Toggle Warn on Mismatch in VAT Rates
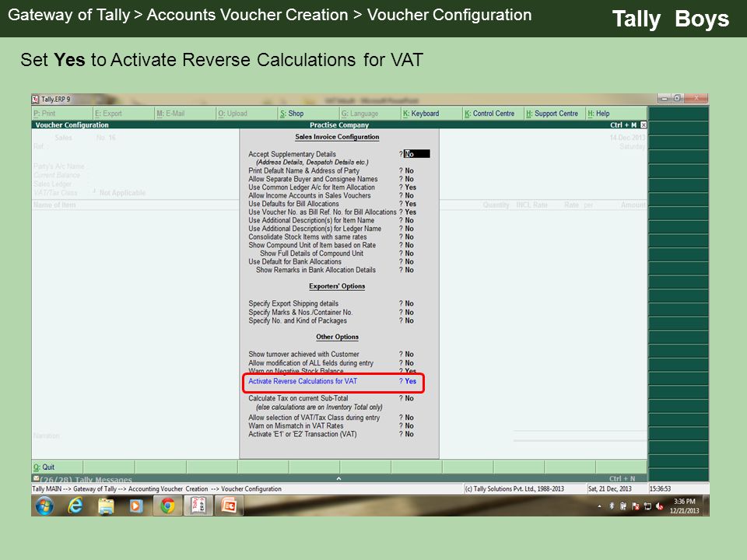The width and height of the screenshot is (747, 560). pos(409,425)
